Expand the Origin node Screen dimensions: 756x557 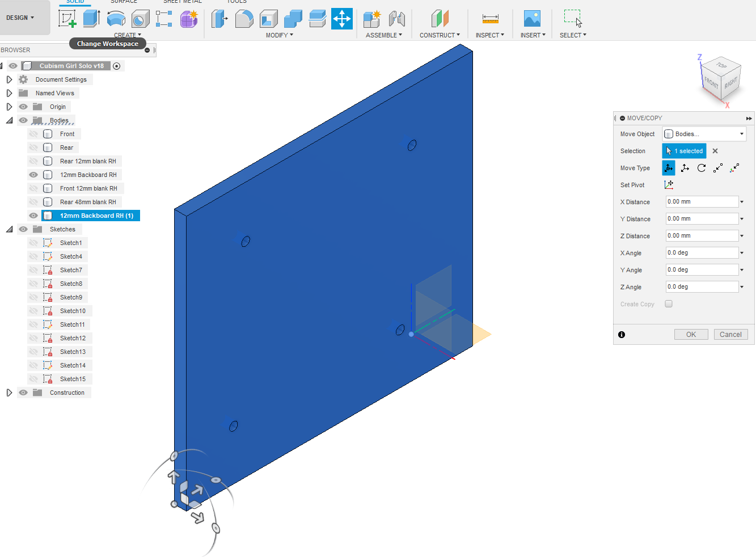tap(9, 107)
